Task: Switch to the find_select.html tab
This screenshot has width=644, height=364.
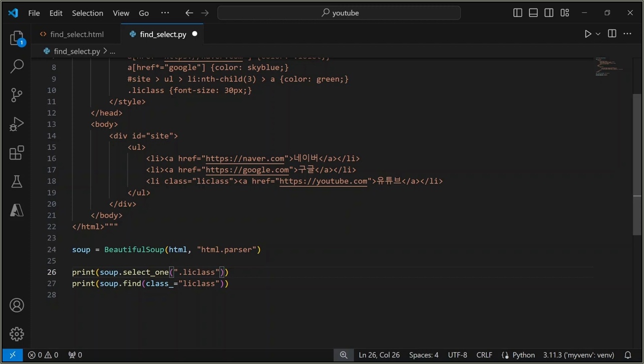Action: coord(77,34)
